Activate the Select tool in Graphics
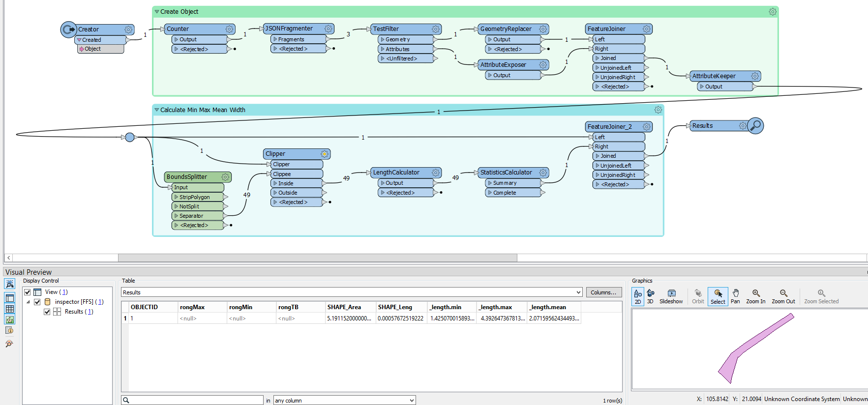Screen dimensions: 868x405 coord(718,297)
